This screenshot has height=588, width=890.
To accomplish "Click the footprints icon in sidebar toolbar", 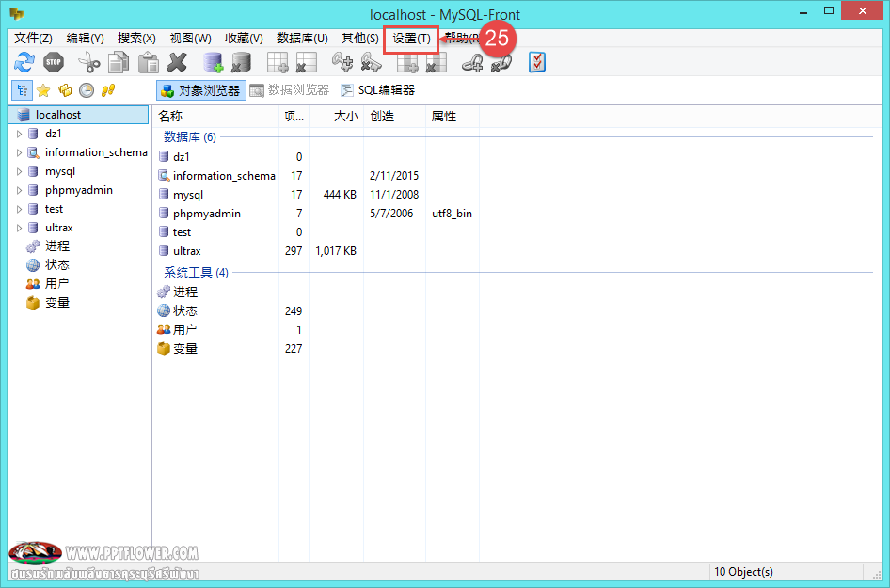I will click(x=108, y=90).
